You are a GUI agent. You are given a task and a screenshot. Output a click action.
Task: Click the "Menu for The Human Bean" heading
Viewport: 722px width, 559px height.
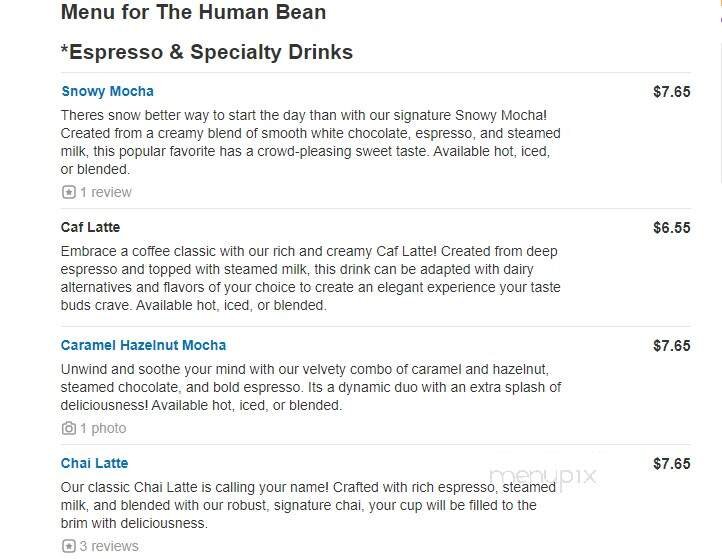tap(193, 14)
